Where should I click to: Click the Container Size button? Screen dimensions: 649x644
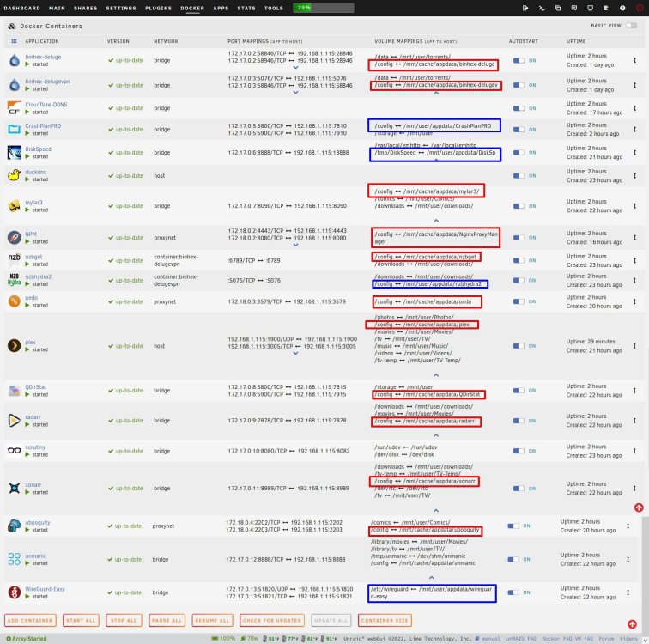tap(385, 621)
